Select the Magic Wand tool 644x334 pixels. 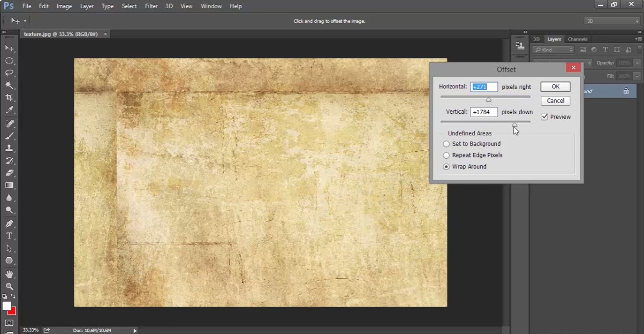[9, 85]
